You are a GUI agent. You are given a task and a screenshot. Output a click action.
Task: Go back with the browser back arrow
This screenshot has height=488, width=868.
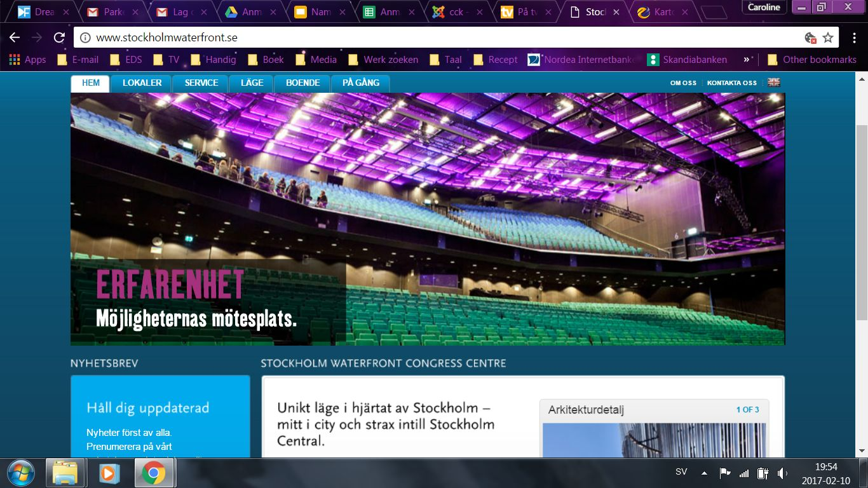(14, 37)
